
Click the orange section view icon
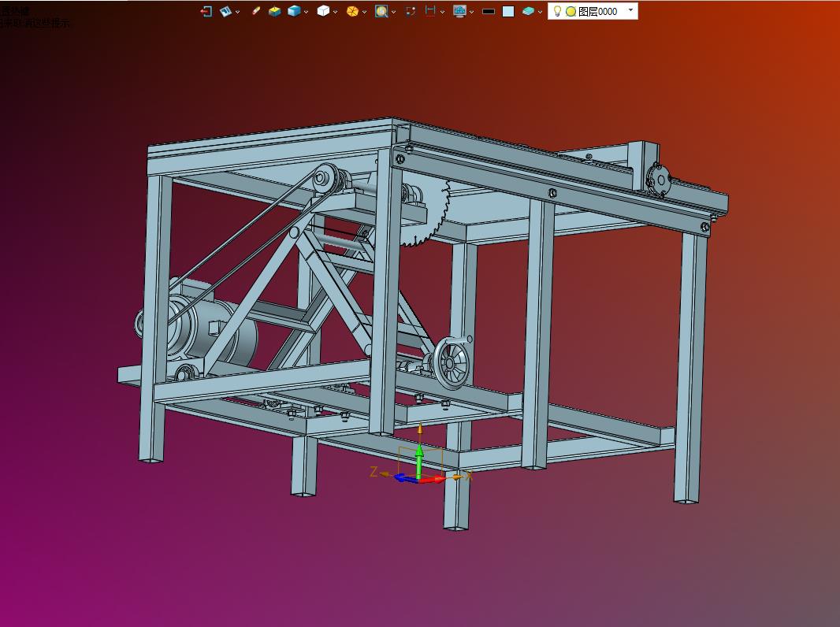click(352, 11)
